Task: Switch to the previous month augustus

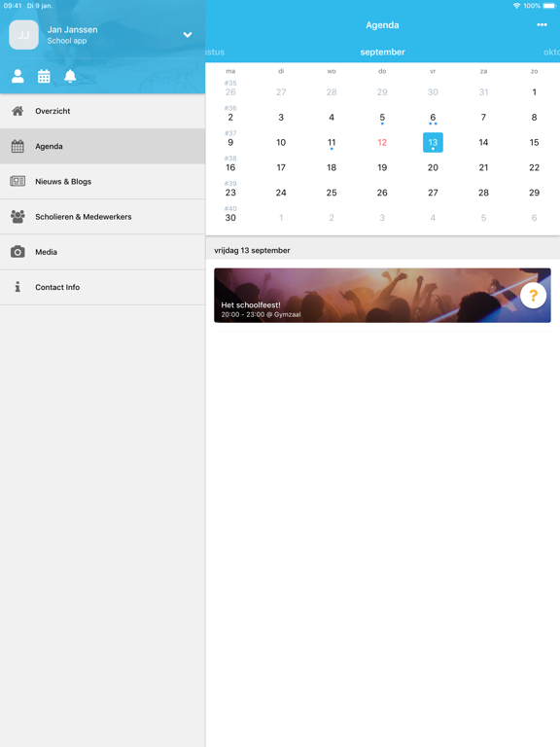Action: pyautogui.click(x=215, y=52)
